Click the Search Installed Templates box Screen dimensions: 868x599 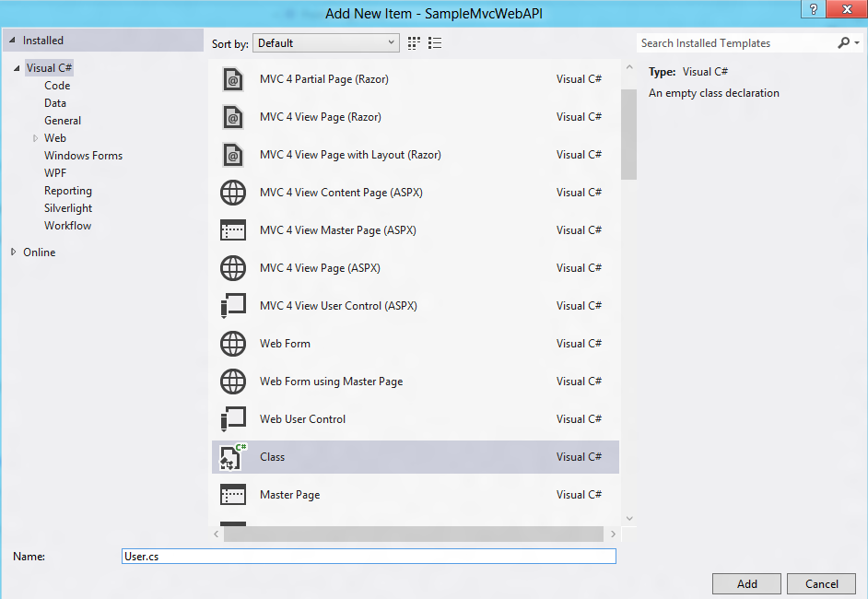pyautogui.click(x=736, y=42)
